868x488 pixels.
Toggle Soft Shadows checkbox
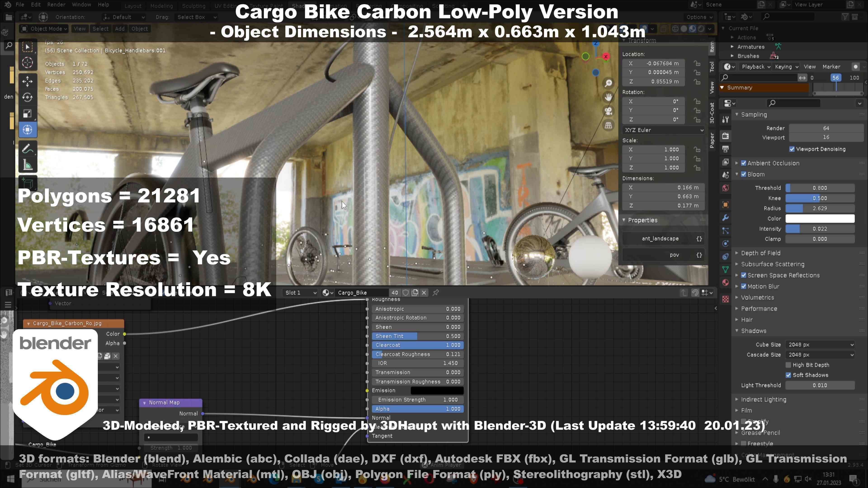(788, 375)
